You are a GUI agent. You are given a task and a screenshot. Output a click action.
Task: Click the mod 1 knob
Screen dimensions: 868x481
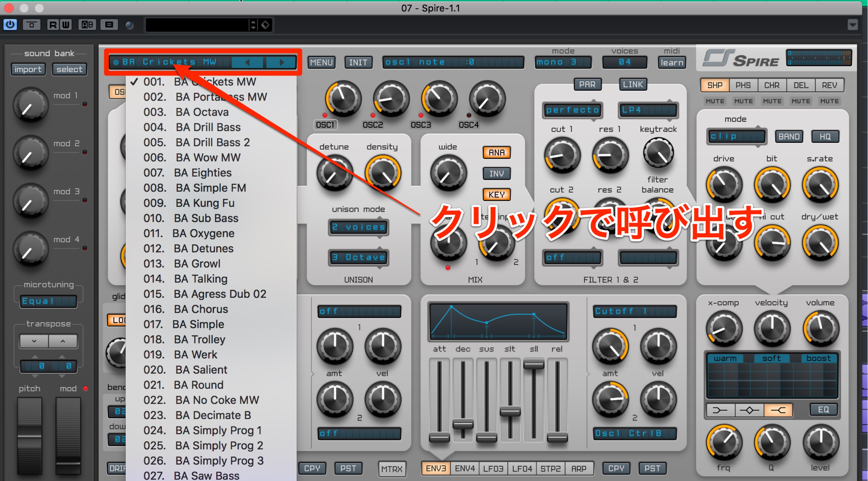tap(31, 106)
